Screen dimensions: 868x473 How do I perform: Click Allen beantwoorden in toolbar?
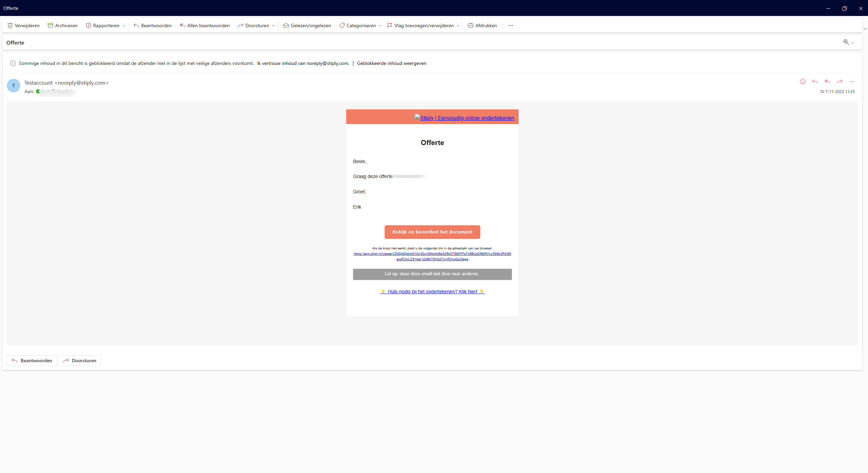click(x=205, y=25)
